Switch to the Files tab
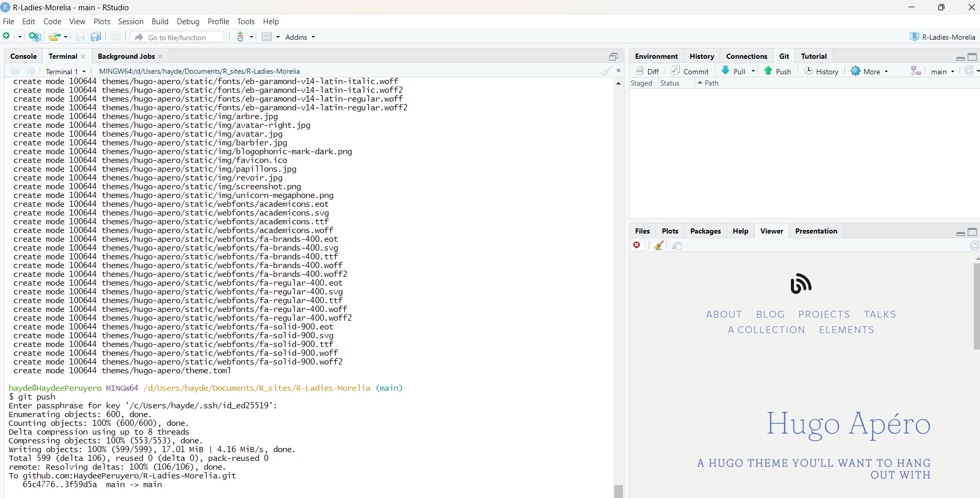This screenshot has width=980, height=498. [642, 231]
